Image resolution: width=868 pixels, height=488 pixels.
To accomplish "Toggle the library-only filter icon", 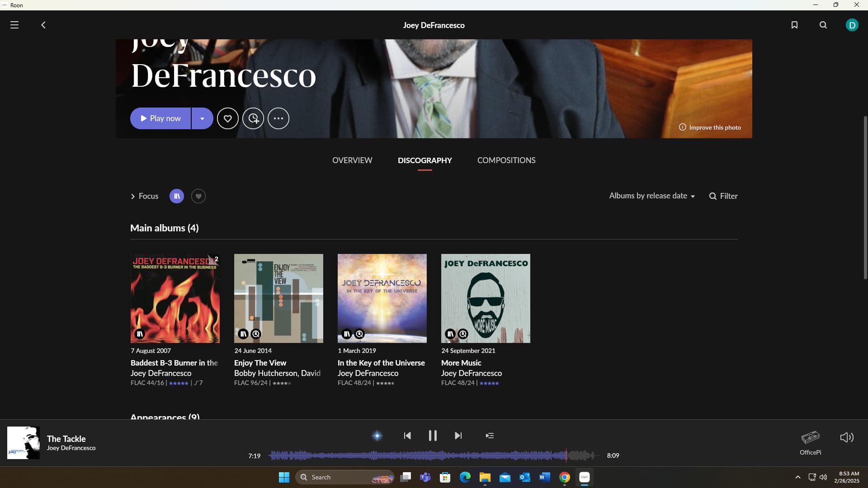I will coord(177,196).
